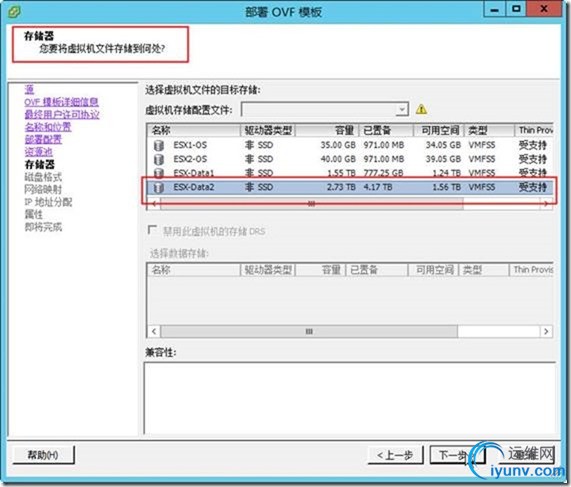571x487 pixels.
Task: Sort datastores by 可用空间 column header
Action: click(439, 130)
